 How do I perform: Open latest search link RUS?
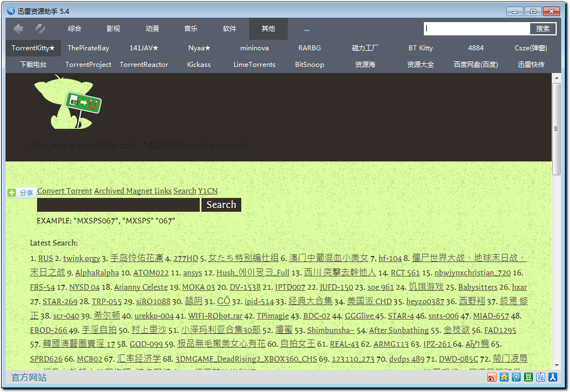click(x=45, y=258)
